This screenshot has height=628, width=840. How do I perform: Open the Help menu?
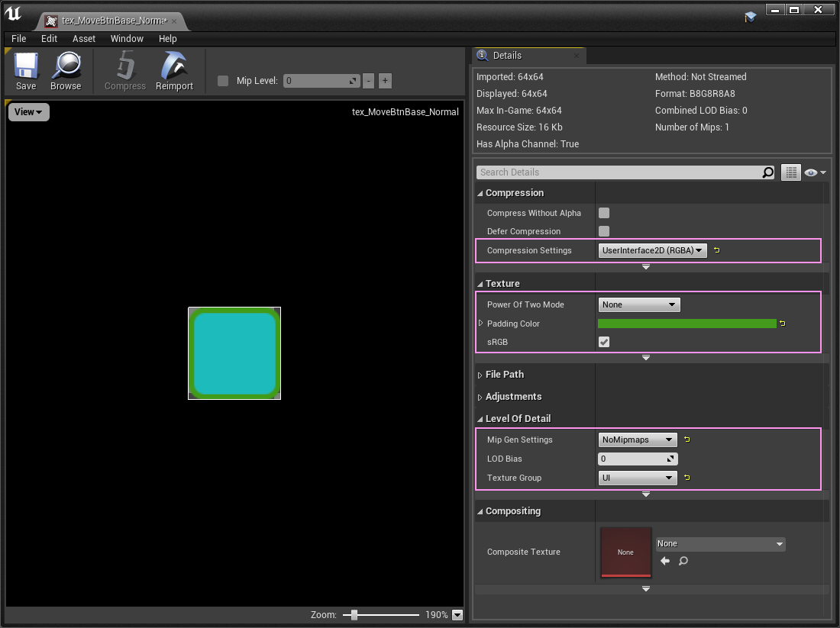point(168,39)
